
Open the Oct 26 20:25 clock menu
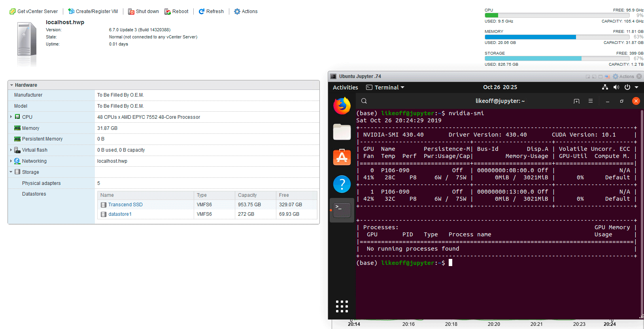tap(500, 87)
